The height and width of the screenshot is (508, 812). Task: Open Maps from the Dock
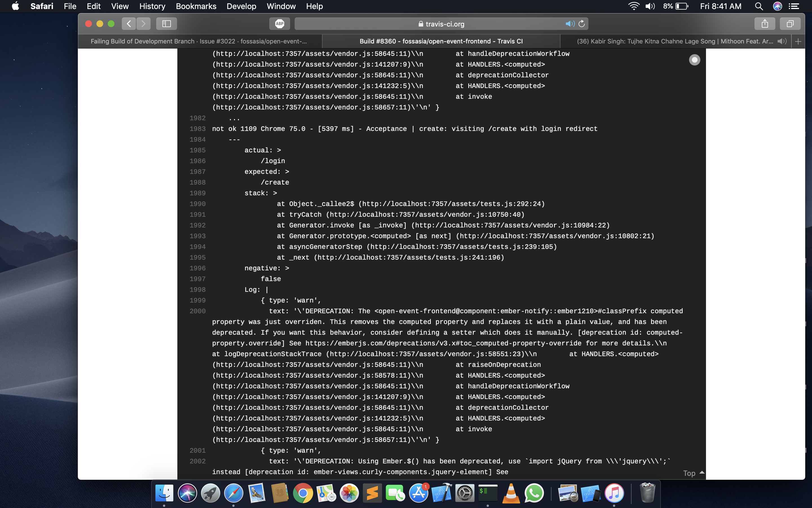326,493
